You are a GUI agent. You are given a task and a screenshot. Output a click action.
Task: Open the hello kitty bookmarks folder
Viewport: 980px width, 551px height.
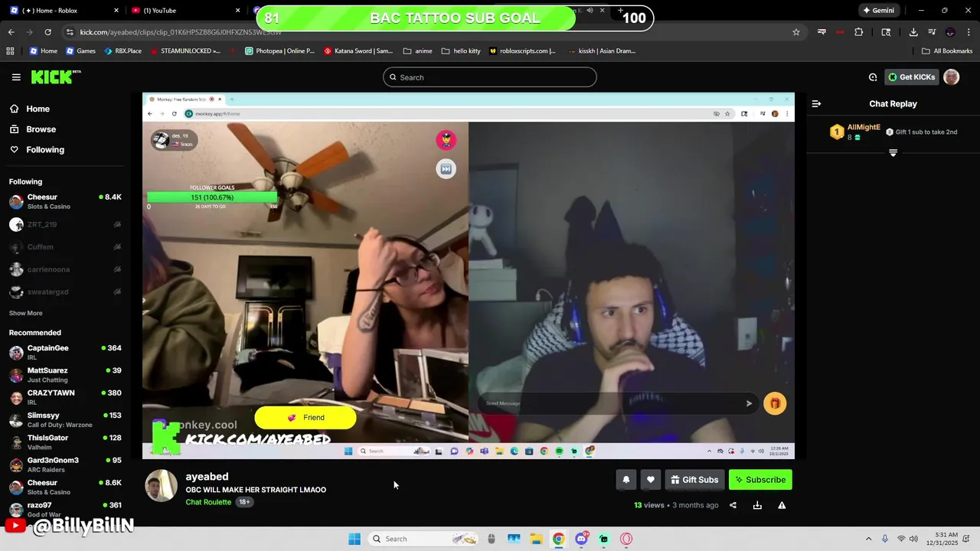[460, 51]
